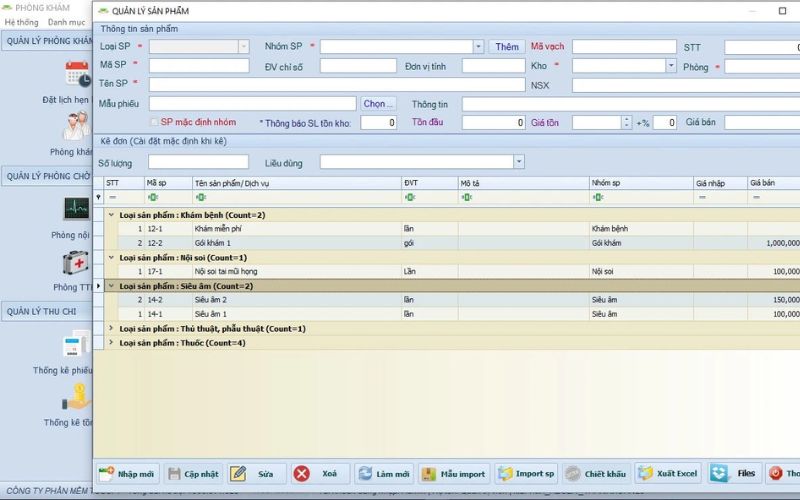Click the Xuất Excel button
The height and width of the screenshot is (500, 800).
[668, 473]
